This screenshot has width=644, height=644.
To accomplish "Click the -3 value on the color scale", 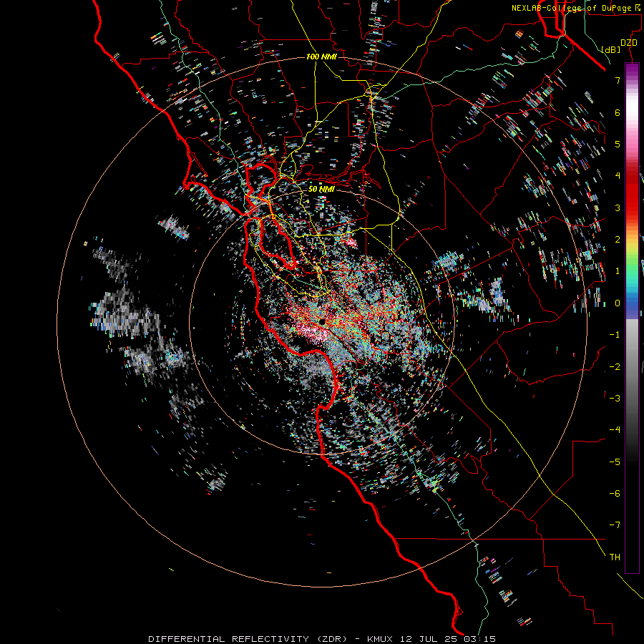I will coord(615,399).
